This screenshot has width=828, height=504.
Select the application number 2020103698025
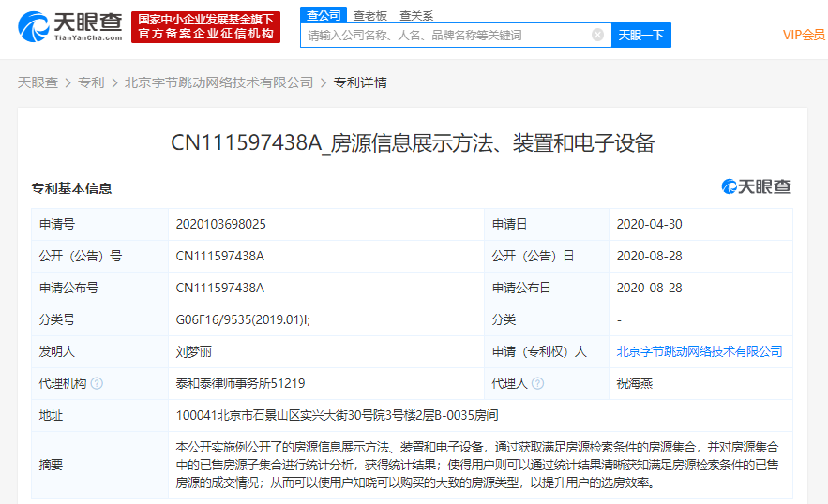[220, 224]
